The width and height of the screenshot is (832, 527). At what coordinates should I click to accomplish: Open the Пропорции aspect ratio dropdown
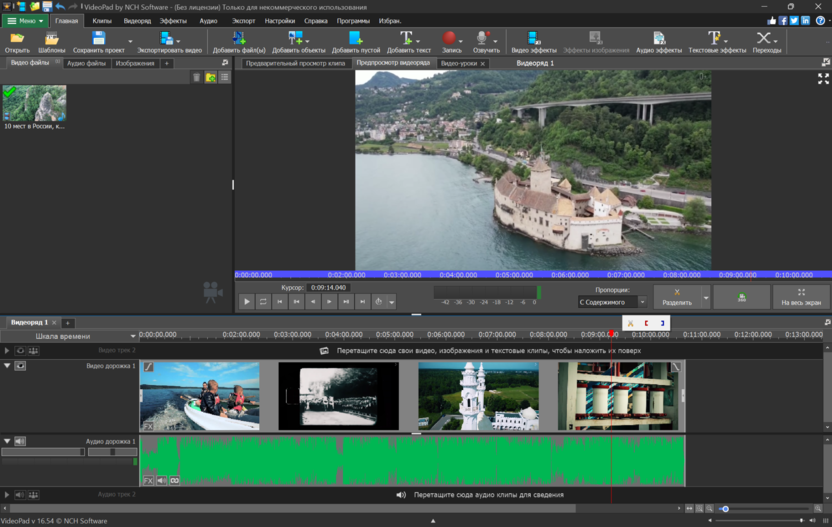612,301
